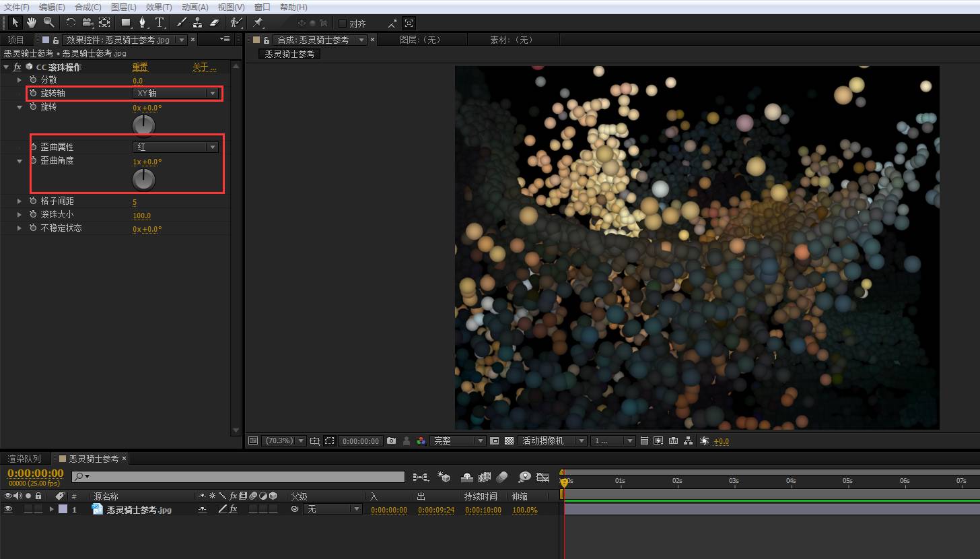Pick the Pen tool in toolbar

pyautogui.click(x=142, y=22)
